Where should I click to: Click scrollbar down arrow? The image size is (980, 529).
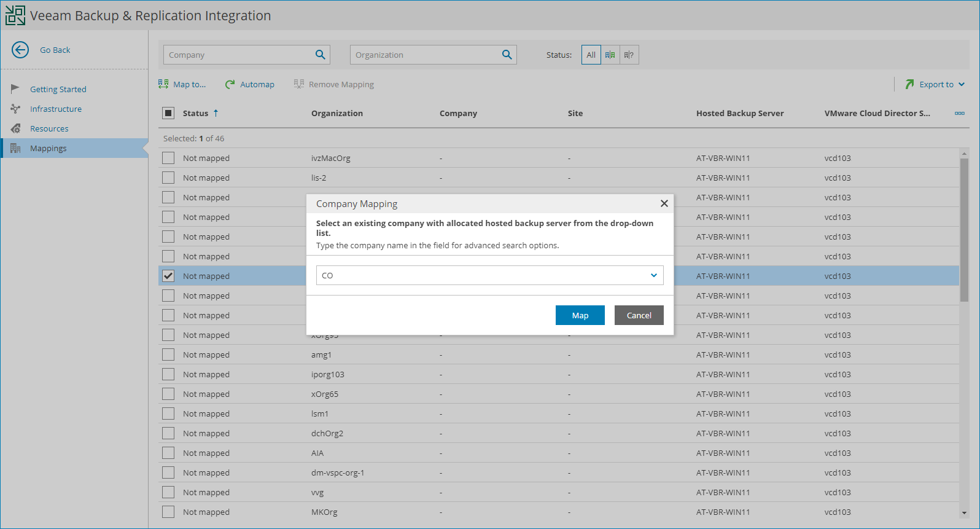click(964, 513)
